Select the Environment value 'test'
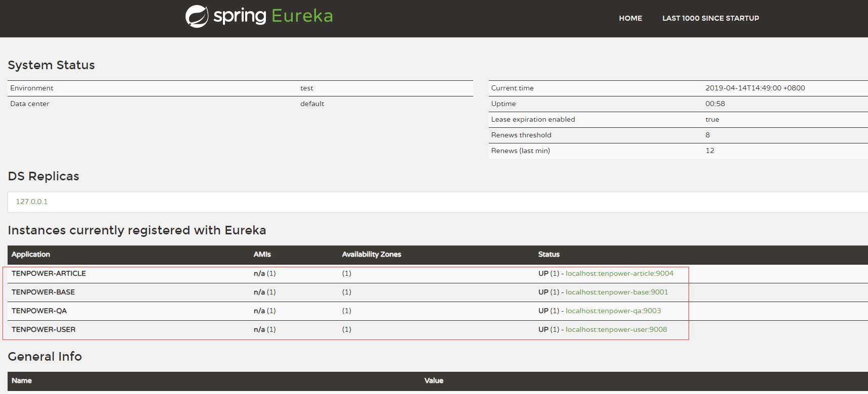This screenshot has height=394, width=868. [x=307, y=88]
